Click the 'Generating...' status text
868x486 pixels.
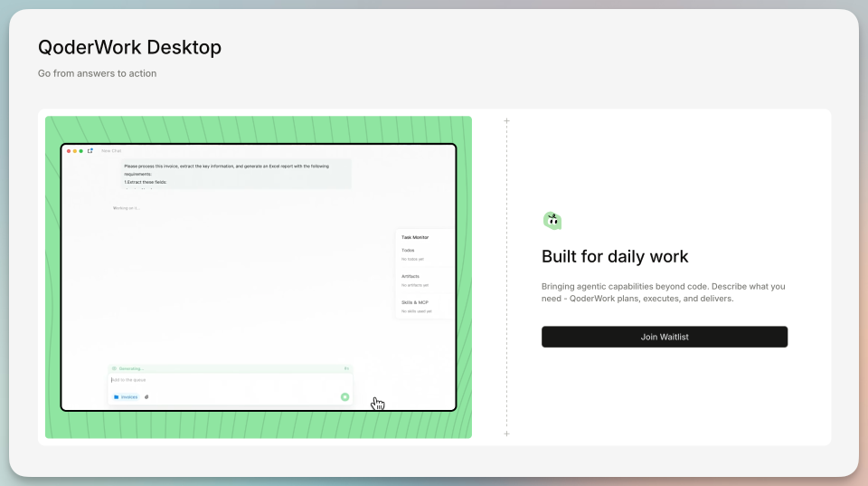131,368
